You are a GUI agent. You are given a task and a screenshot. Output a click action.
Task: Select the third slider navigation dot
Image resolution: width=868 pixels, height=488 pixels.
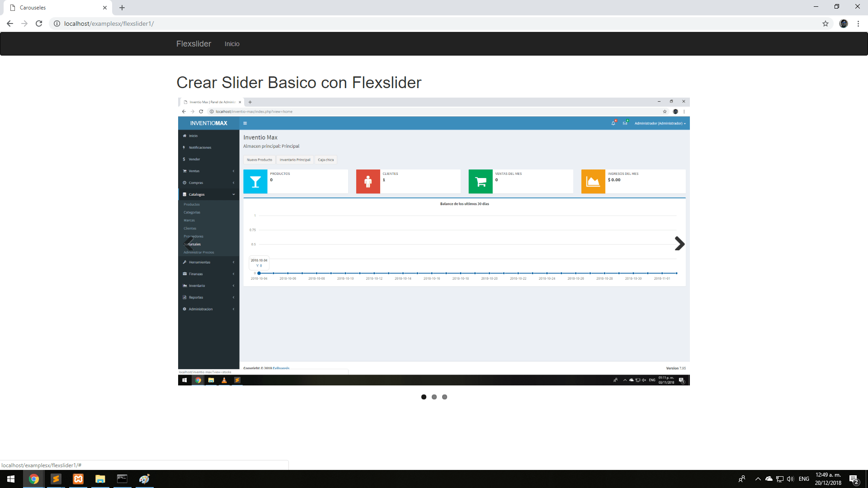444,397
